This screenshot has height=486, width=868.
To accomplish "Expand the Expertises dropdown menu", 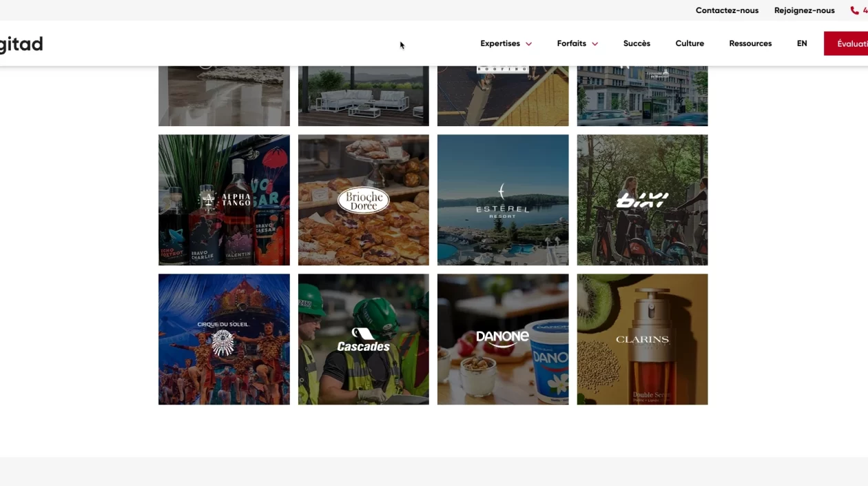I will (506, 43).
